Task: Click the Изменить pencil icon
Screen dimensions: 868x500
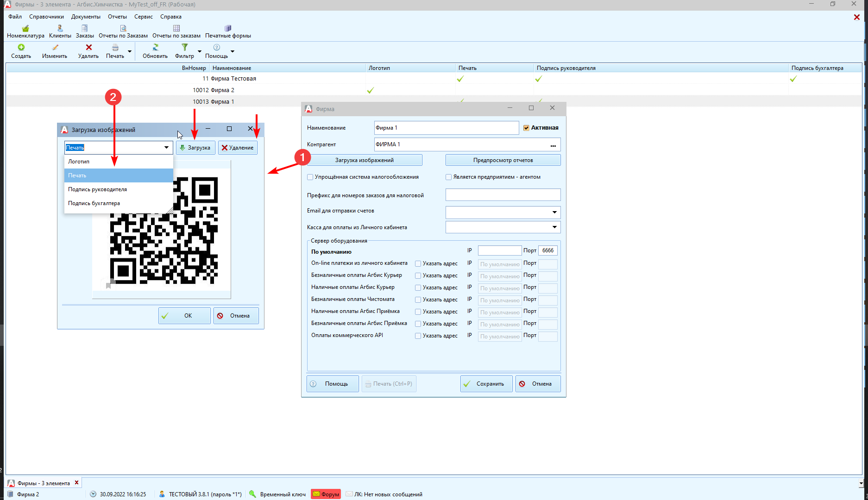Action: coord(55,47)
